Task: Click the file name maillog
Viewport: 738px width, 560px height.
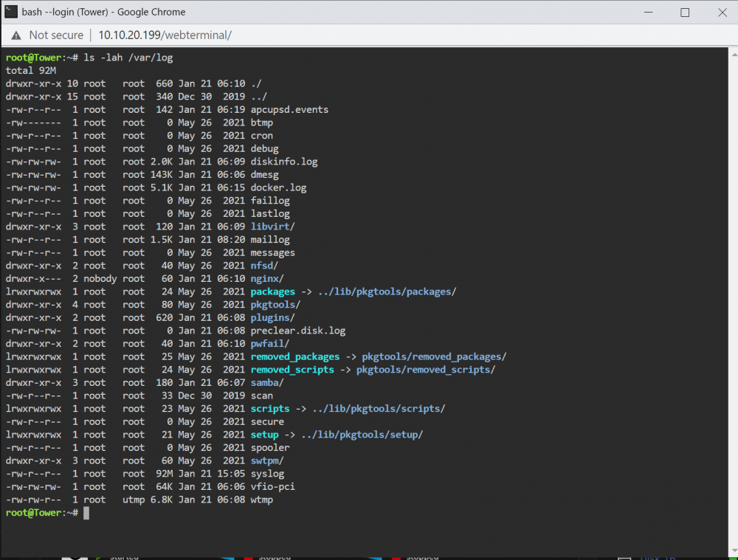Action: 270,240
